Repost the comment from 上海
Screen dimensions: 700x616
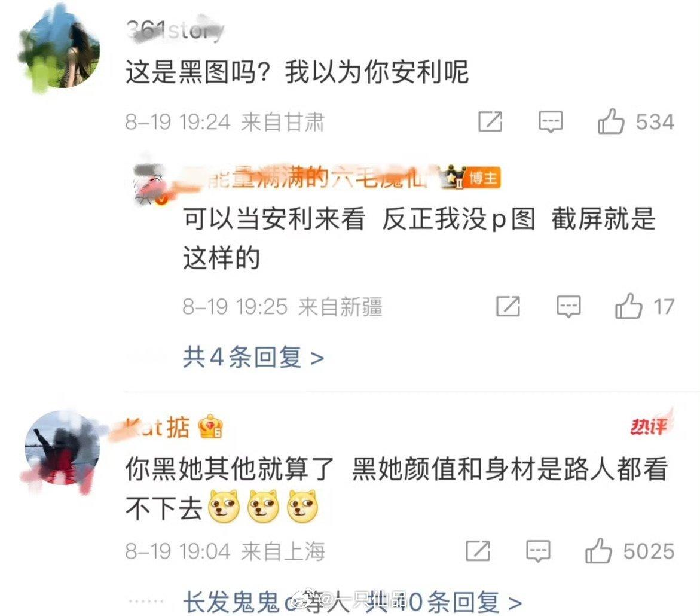tap(478, 551)
